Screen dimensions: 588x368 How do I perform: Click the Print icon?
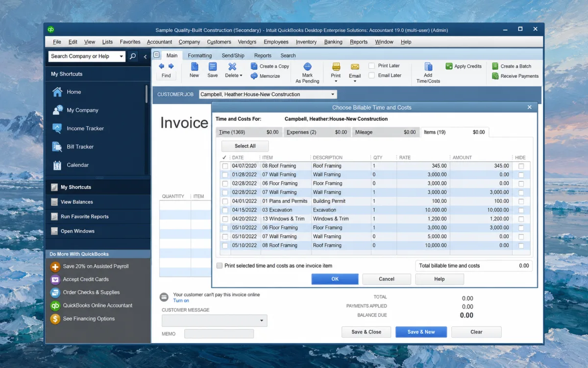click(x=336, y=67)
